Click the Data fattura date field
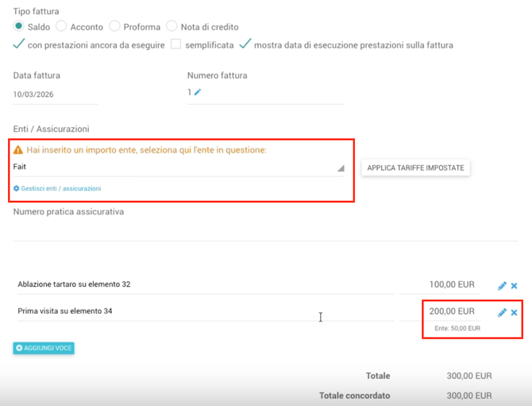Viewport: 532px width, 406px height. 55,95
